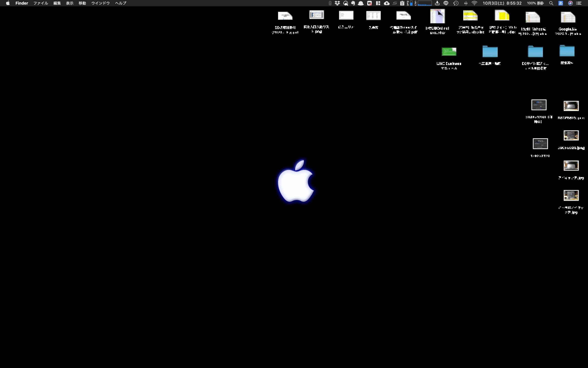Open the ヘルプ menu
The height and width of the screenshot is (368, 588).
click(x=121, y=3)
